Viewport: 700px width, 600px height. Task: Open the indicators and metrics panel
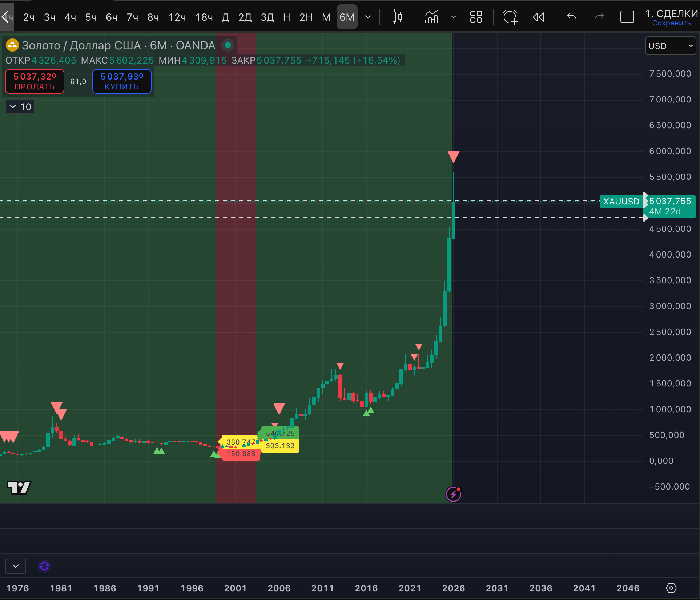[431, 17]
